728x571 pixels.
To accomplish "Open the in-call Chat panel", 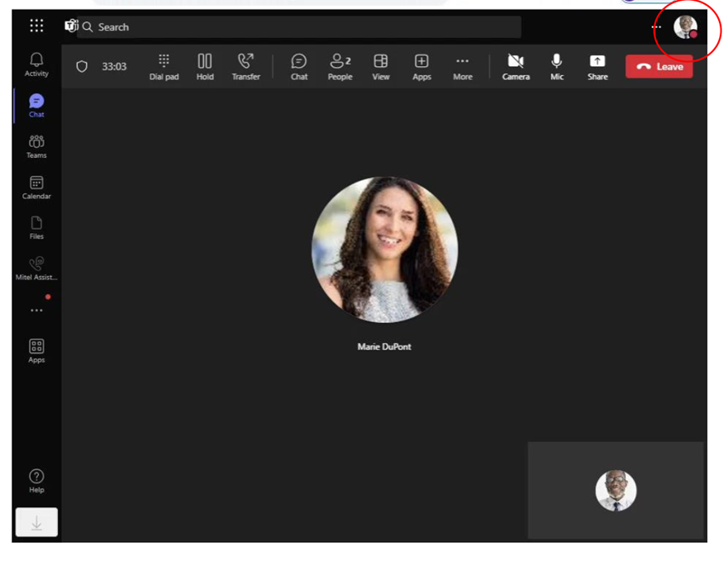I will click(298, 66).
